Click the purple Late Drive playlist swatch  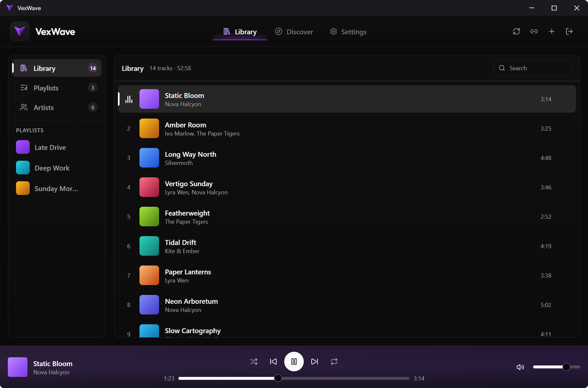tap(23, 147)
